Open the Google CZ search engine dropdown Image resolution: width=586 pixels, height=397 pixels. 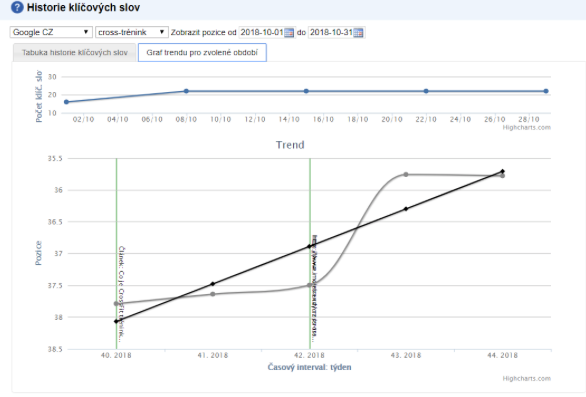(51, 32)
